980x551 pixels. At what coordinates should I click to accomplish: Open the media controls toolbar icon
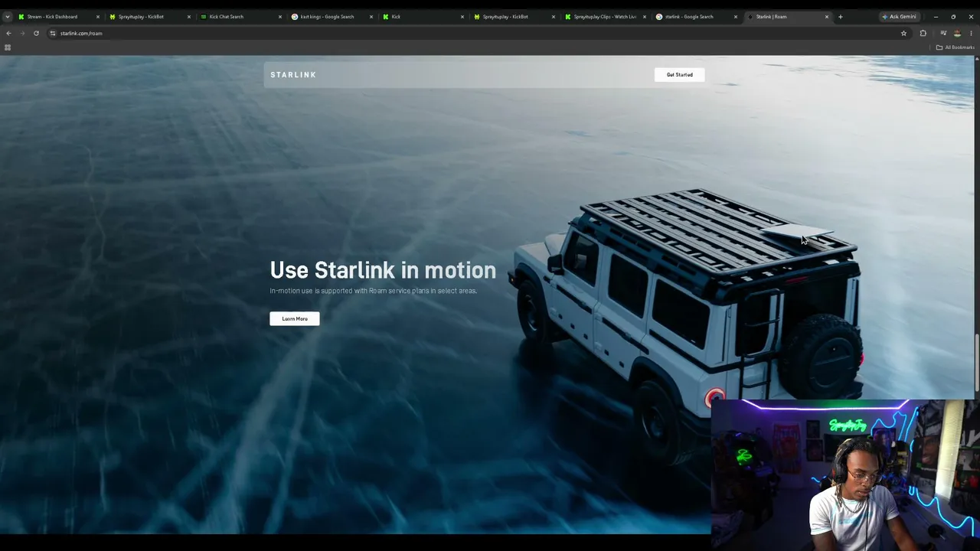pos(943,34)
